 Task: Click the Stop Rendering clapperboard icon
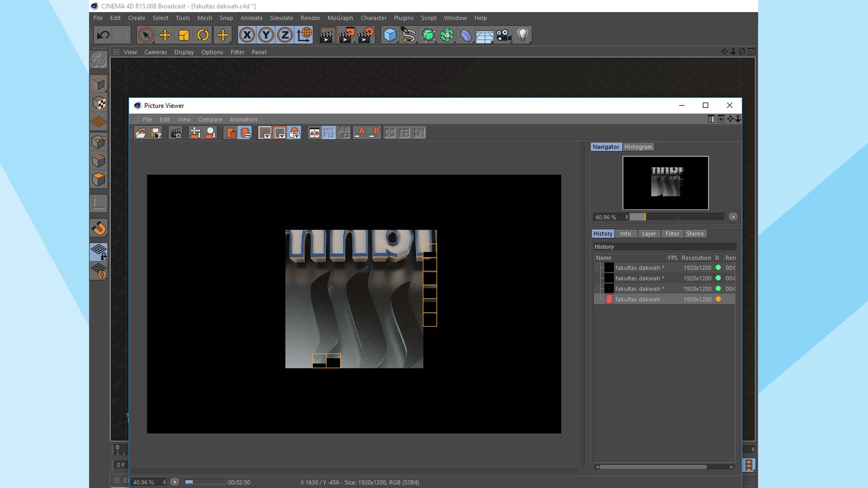point(175,133)
